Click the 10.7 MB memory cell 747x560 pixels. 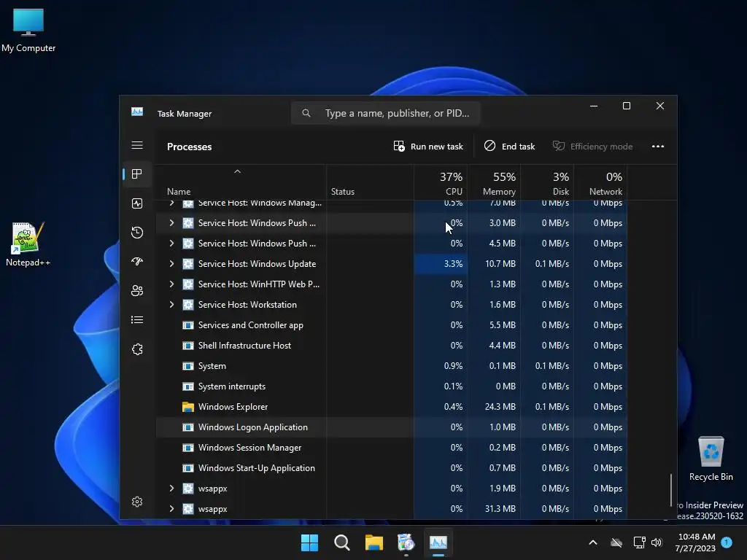click(494, 264)
